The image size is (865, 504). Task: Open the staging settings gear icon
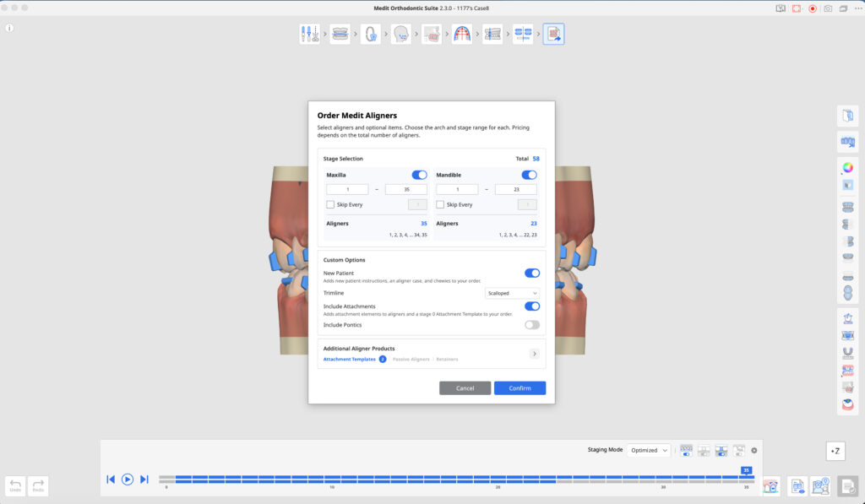coord(754,451)
